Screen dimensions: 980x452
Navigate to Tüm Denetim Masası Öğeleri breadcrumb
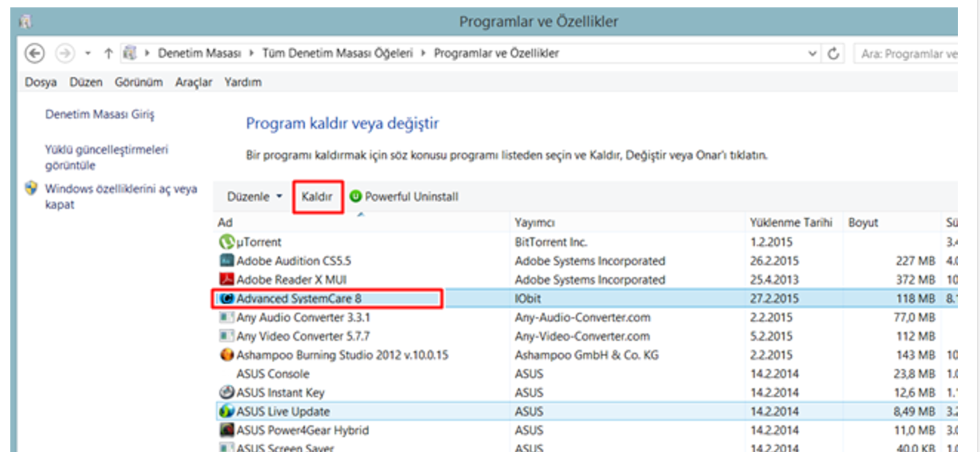pos(337,53)
